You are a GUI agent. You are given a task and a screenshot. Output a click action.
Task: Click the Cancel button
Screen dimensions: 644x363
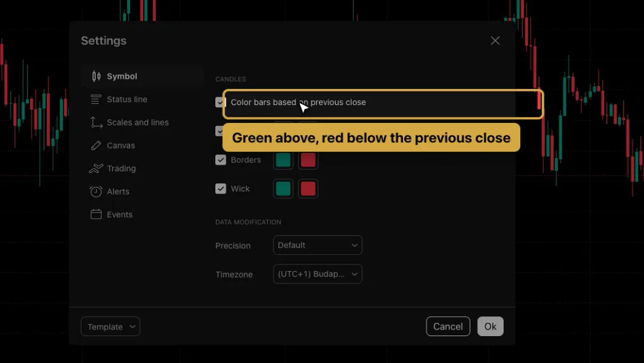tap(448, 327)
